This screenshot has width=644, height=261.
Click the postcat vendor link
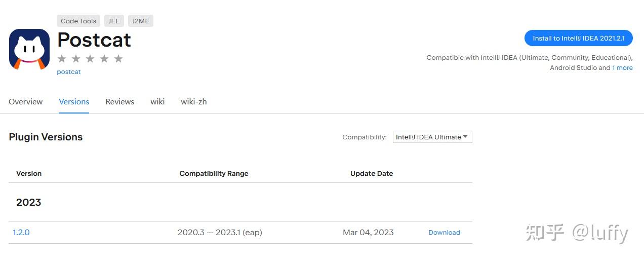[x=69, y=72]
